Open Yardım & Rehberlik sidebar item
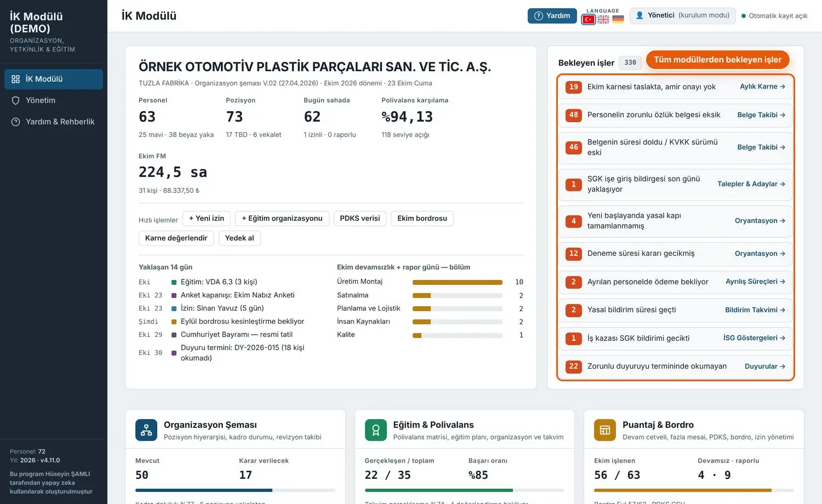This screenshot has height=504, width=822. (x=54, y=122)
